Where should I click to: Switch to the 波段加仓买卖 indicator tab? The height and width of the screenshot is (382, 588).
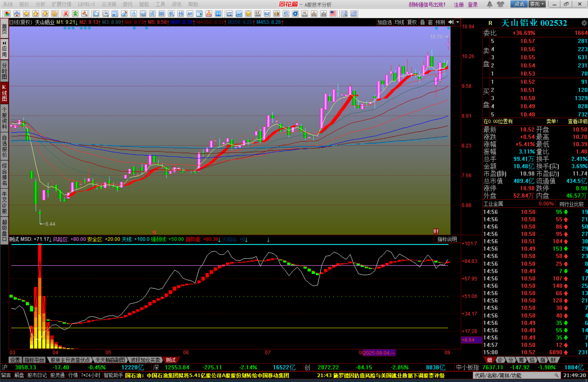click(x=145, y=360)
